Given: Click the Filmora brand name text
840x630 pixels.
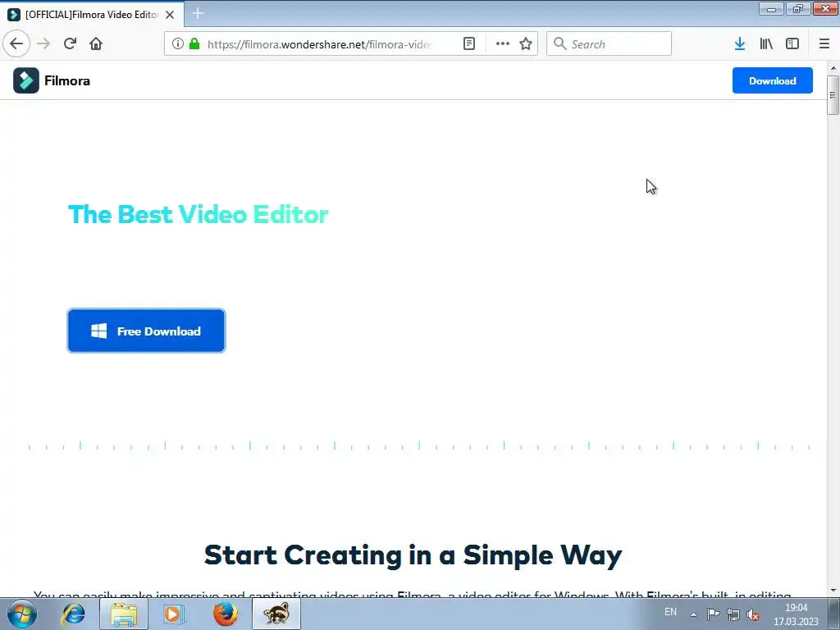Looking at the screenshot, I should tap(67, 81).
